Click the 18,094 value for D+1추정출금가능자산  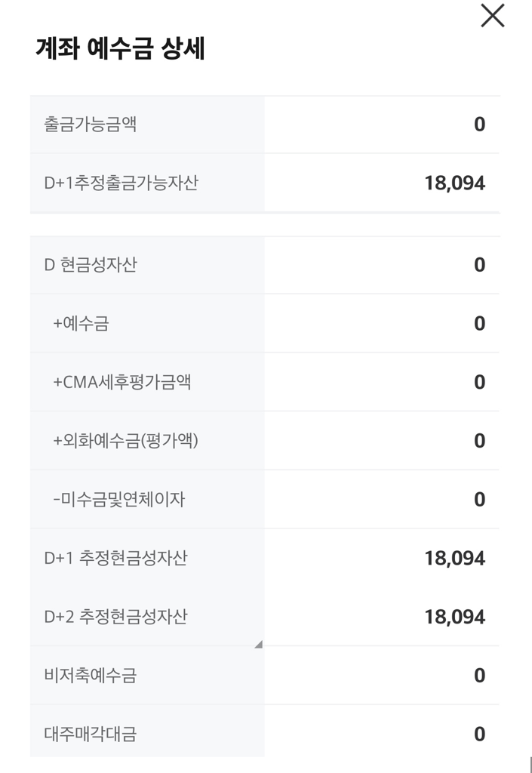tap(454, 183)
